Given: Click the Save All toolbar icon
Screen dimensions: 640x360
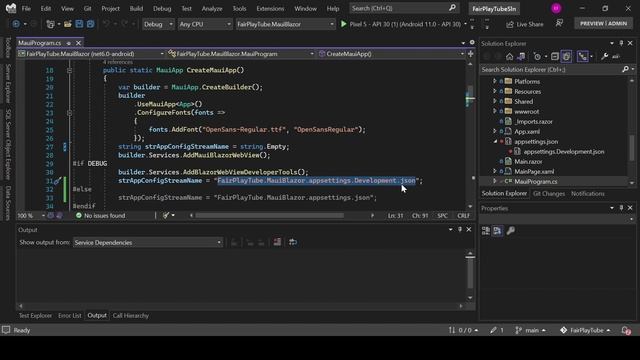Looking at the screenshot, I should point(90,24).
